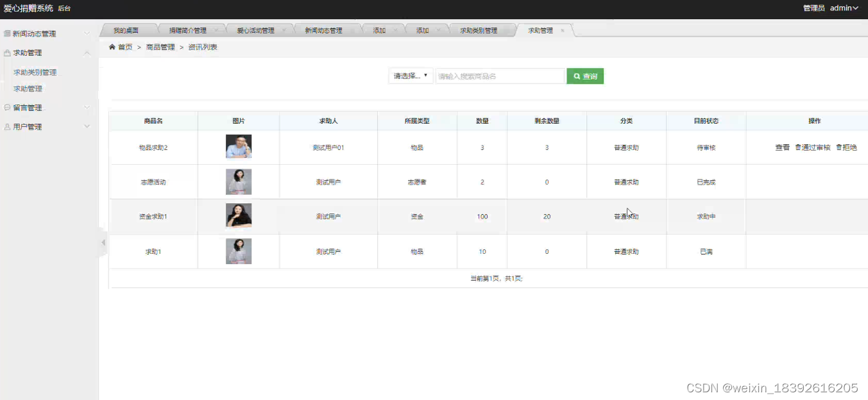868x400 pixels.
Task: Click the 爱心捐赠系统 title
Action: pos(28,8)
